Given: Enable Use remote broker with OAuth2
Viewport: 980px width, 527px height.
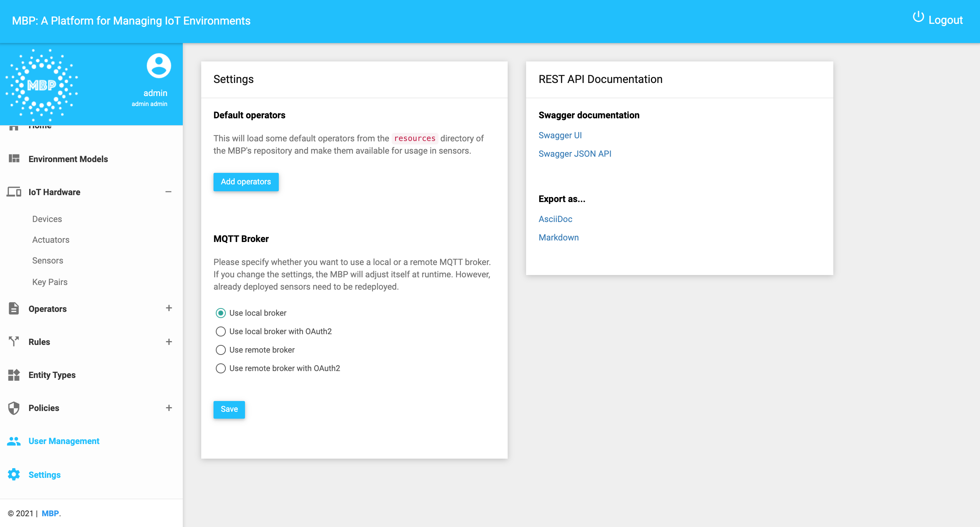Looking at the screenshot, I should (x=220, y=368).
